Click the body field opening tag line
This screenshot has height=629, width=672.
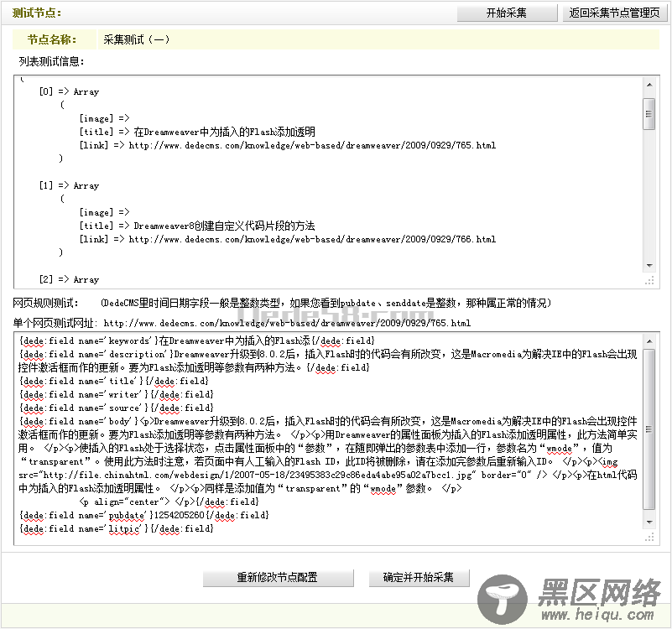click(328, 421)
